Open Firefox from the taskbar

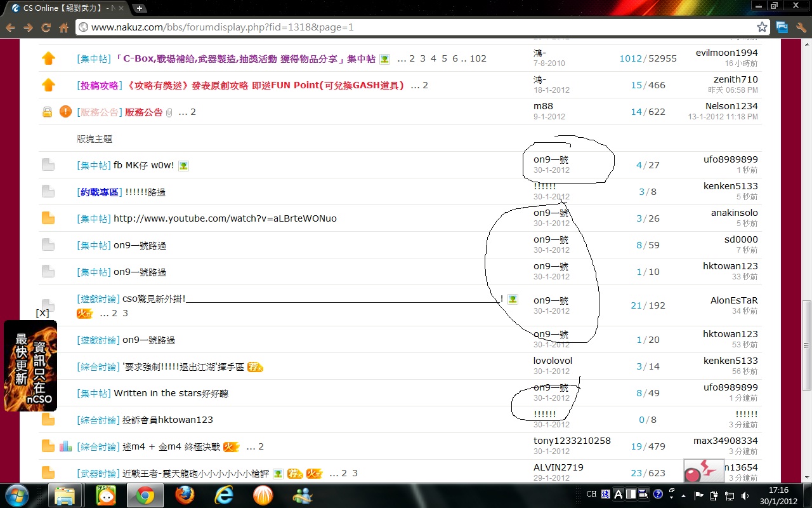coord(184,495)
